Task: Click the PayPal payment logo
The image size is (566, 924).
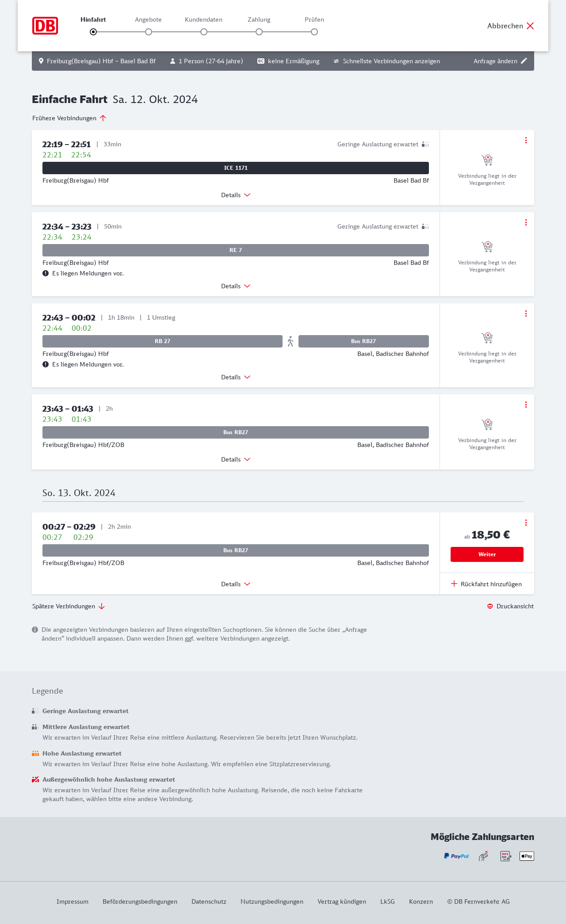Action: (456, 856)
